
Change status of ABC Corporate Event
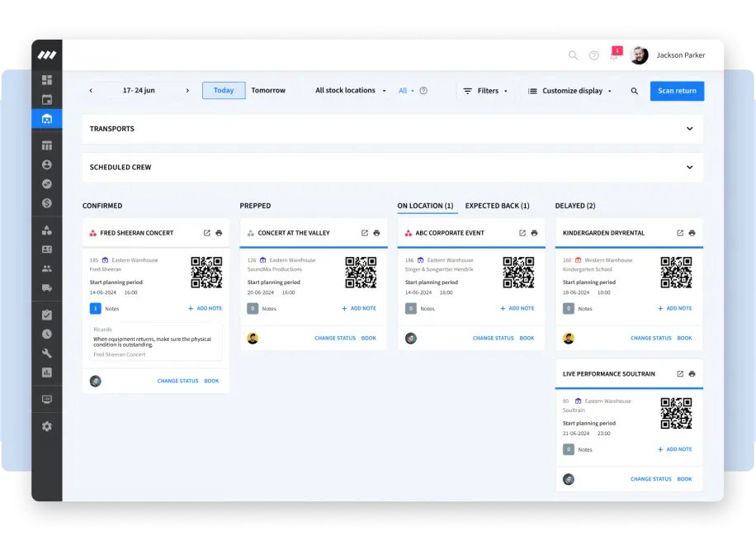[493, 339]
